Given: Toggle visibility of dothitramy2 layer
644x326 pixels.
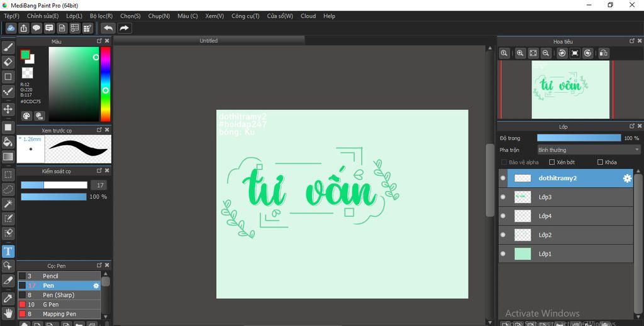Looking at the screenshot, I should click(x=502, y=178).
